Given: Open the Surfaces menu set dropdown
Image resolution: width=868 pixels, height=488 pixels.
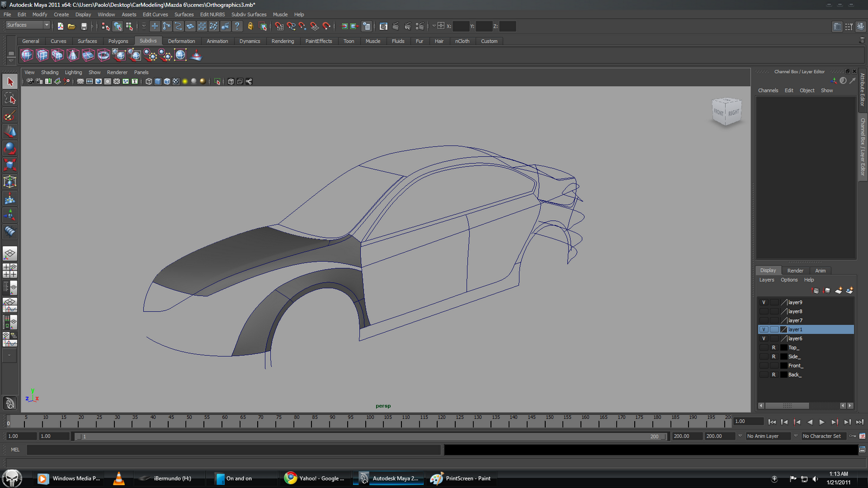Looking at the screenshot, I should pos(27,24).
